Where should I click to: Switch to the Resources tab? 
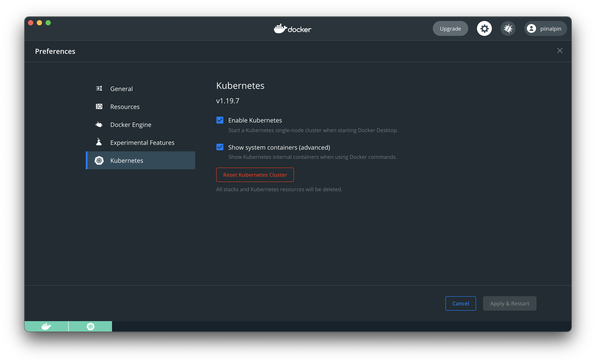point(140,106)
